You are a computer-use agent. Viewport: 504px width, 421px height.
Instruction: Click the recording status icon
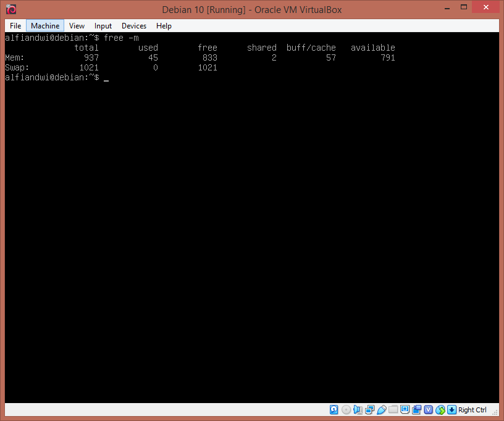tap(416, 409)
